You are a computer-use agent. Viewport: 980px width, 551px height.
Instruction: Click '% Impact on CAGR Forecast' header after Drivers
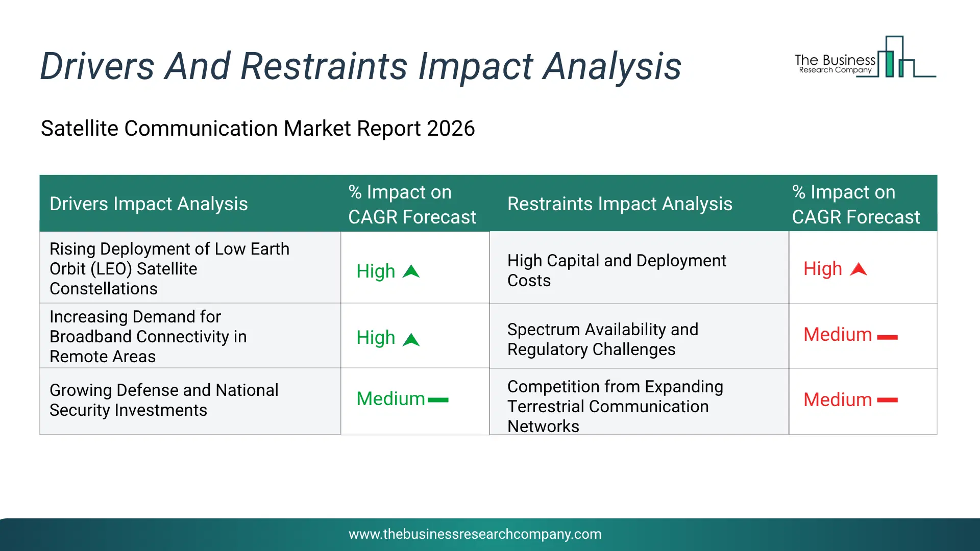(x=412, y=204)
